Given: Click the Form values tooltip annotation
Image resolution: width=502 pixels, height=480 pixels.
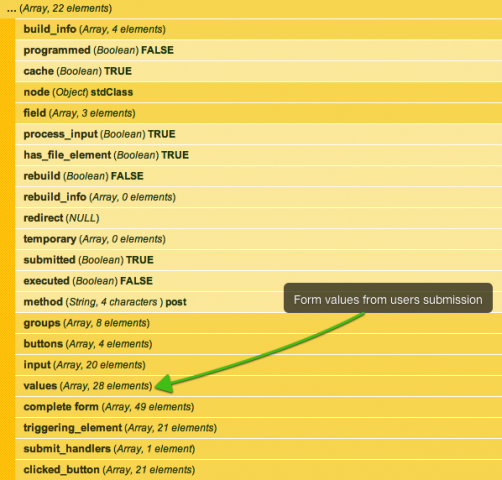Looking at the screenshot, I should click(388, 298).
